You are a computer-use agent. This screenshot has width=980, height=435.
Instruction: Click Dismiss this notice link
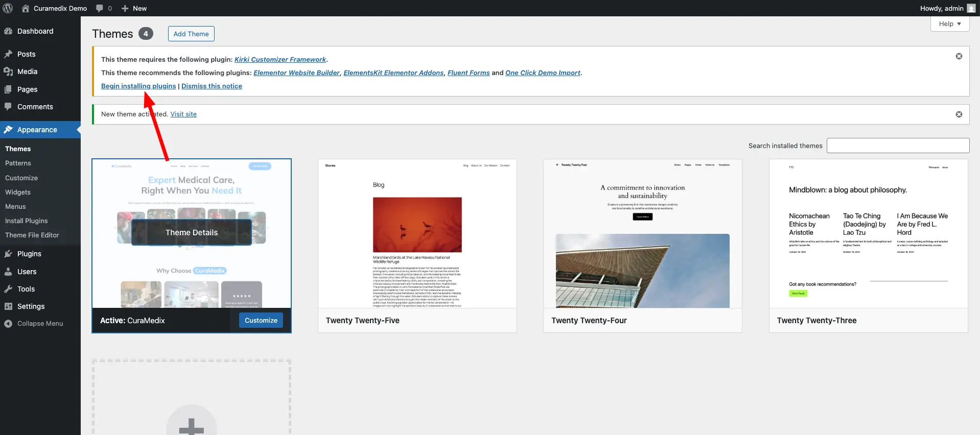[x=212, y=86]
